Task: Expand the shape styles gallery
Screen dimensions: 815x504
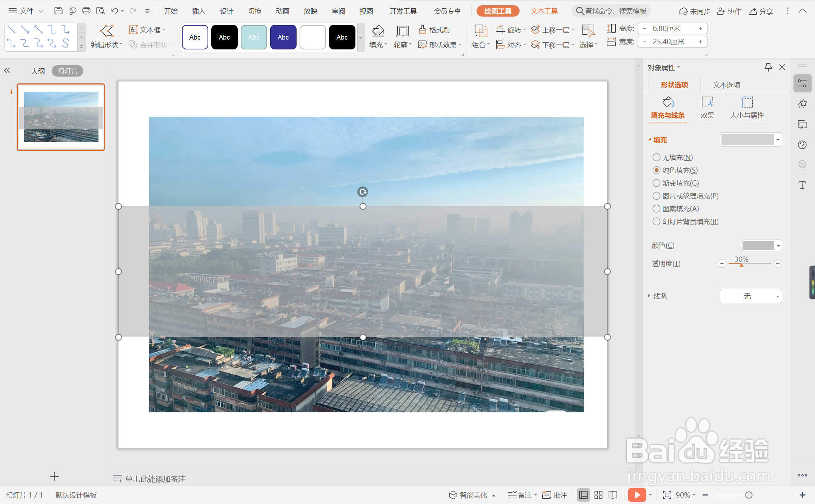Action: 361,37
